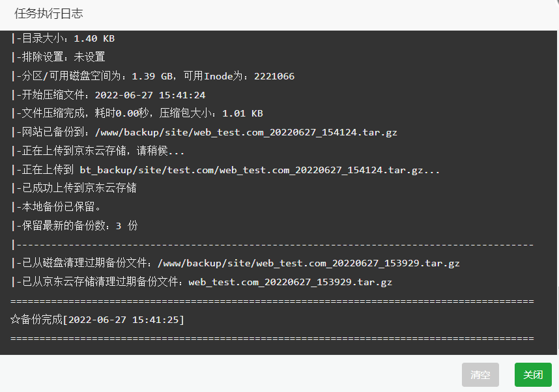Click the 可用Inode为 2221066 disk space line
Image resolution: width=559 pixels, height=392 pixels.
(152, 76)
